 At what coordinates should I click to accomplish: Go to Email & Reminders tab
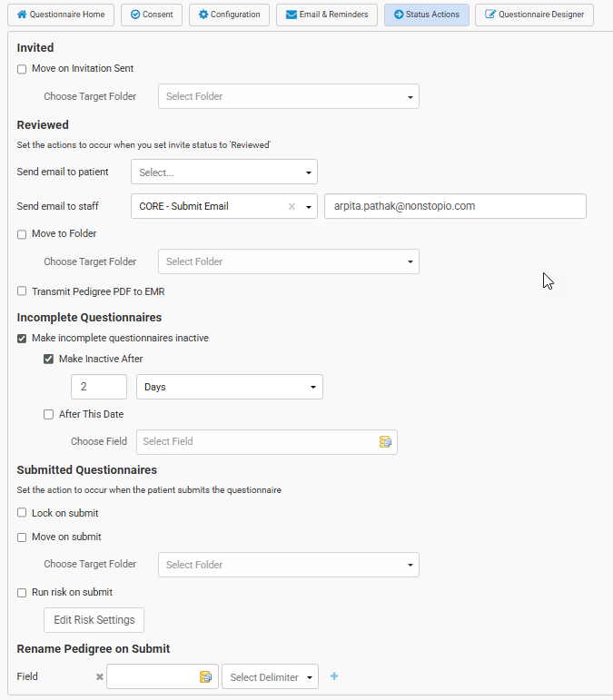326,15
